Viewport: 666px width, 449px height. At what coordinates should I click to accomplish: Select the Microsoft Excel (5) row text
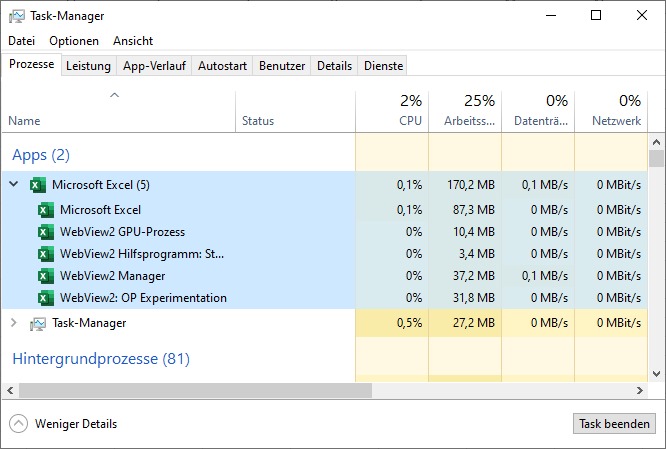pos(101,185)
